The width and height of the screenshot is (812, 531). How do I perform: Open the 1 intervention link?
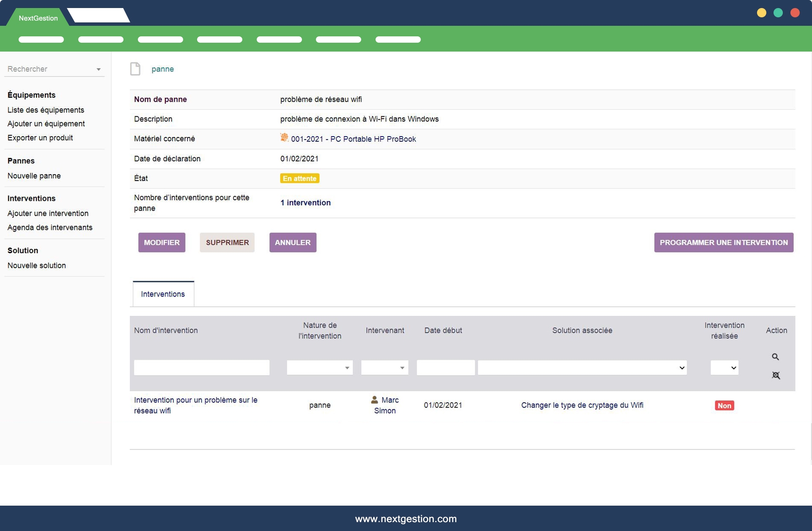pos(305,203)
